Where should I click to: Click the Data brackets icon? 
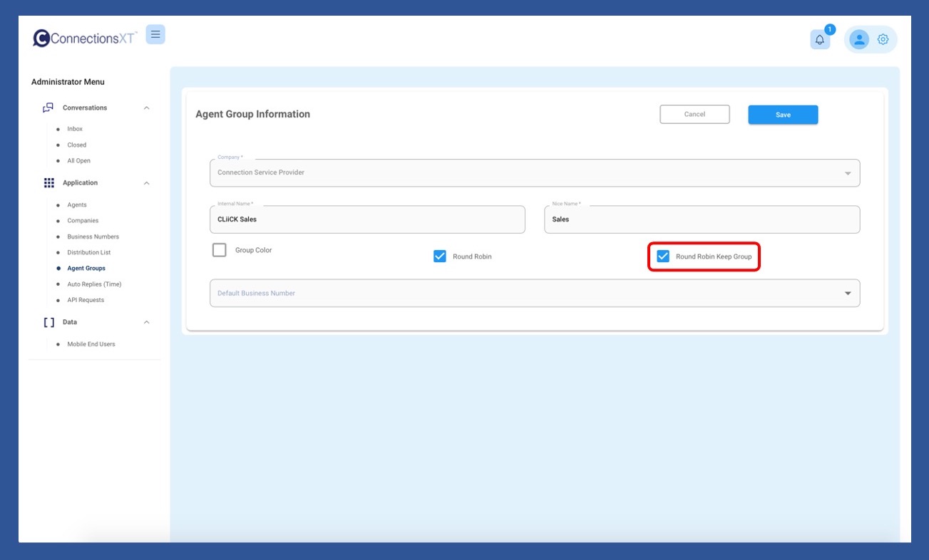click(48, 322)
